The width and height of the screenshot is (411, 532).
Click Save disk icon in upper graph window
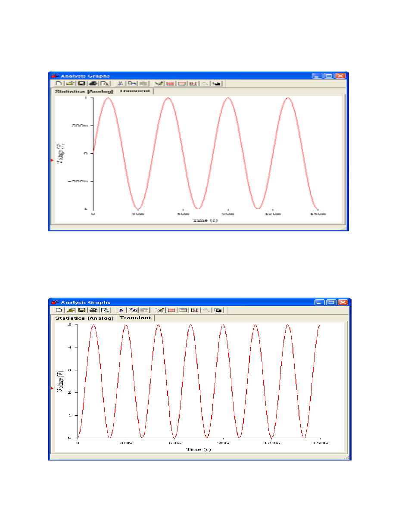[81, 84]
